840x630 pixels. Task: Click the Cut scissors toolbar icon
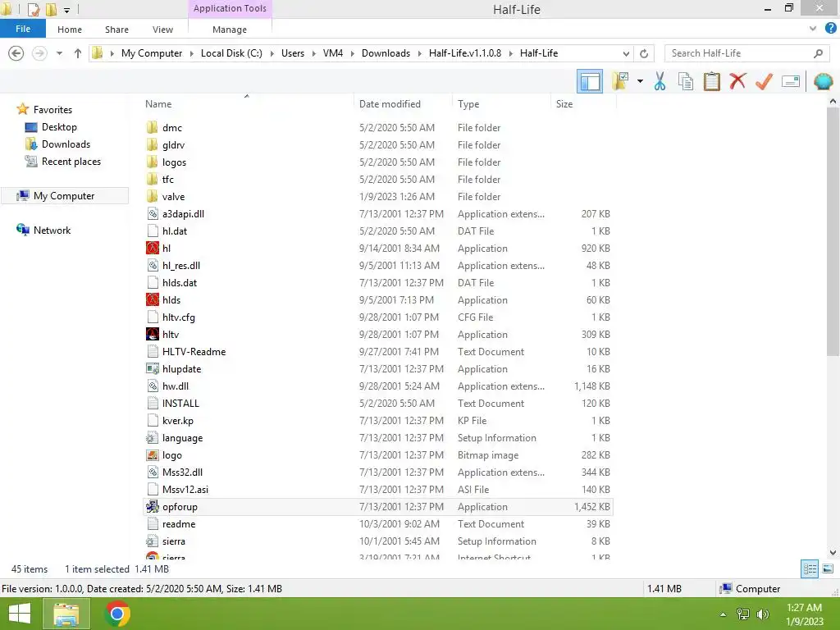coord(660,81)
